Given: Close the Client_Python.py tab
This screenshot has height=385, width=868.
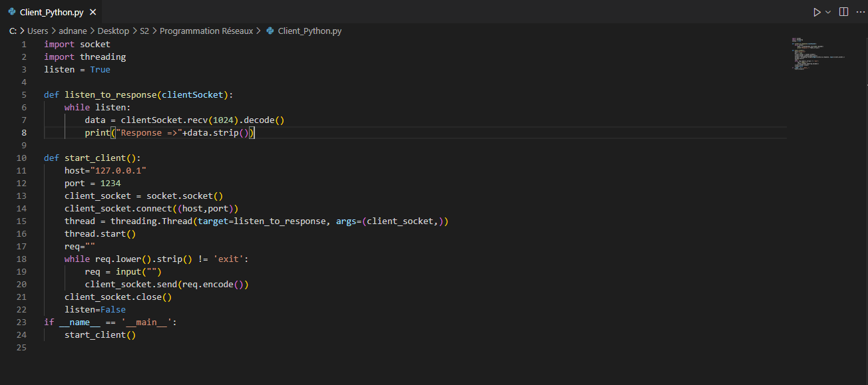Looking at the screenshot, I should pos(92,11).
